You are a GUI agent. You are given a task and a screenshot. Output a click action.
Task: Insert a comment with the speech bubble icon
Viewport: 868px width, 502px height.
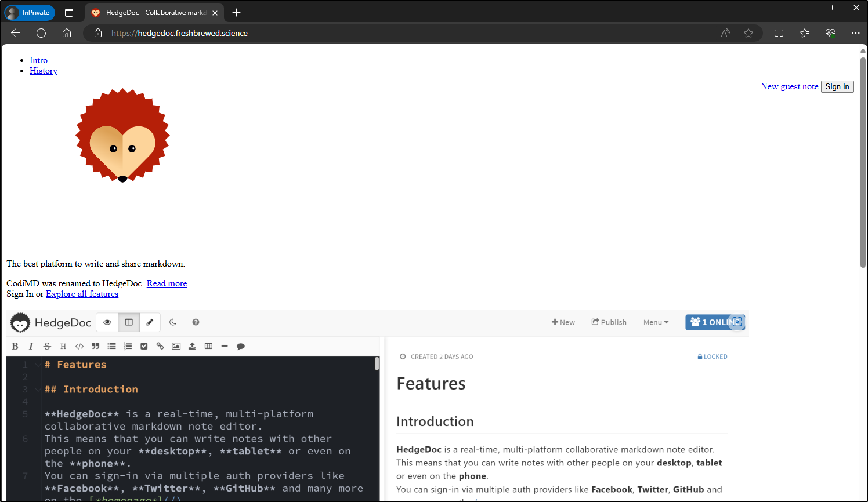[241, 346]
